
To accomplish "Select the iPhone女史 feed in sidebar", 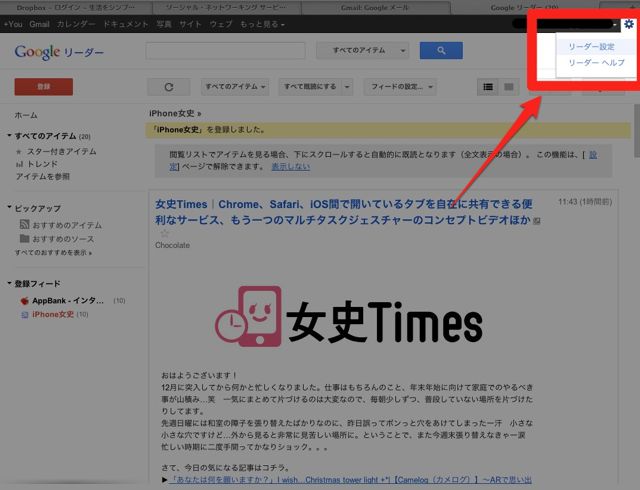I will click(x=53, y=314).
